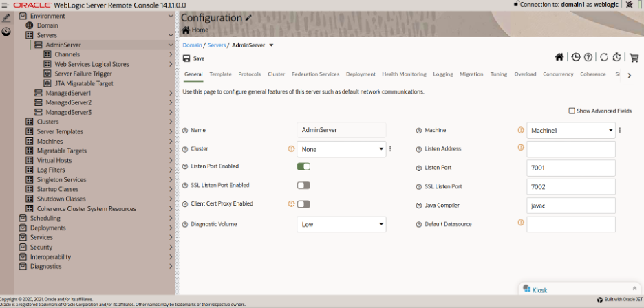Open the Security tree item
Image resolution: width=644 pixels, height=308 pixels.
click(41, 247)
